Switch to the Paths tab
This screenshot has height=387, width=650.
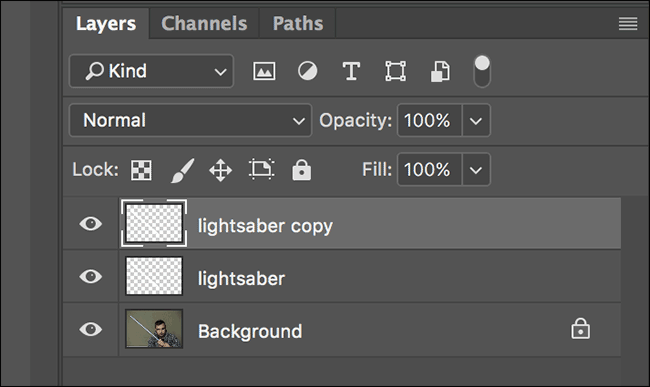[298, 24]
